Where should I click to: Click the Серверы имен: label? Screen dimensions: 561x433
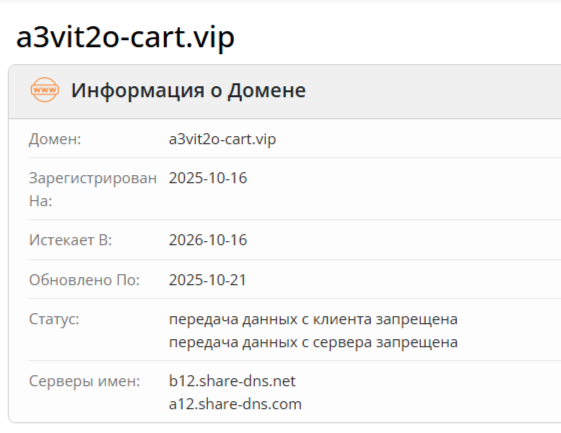coord(84,381)
